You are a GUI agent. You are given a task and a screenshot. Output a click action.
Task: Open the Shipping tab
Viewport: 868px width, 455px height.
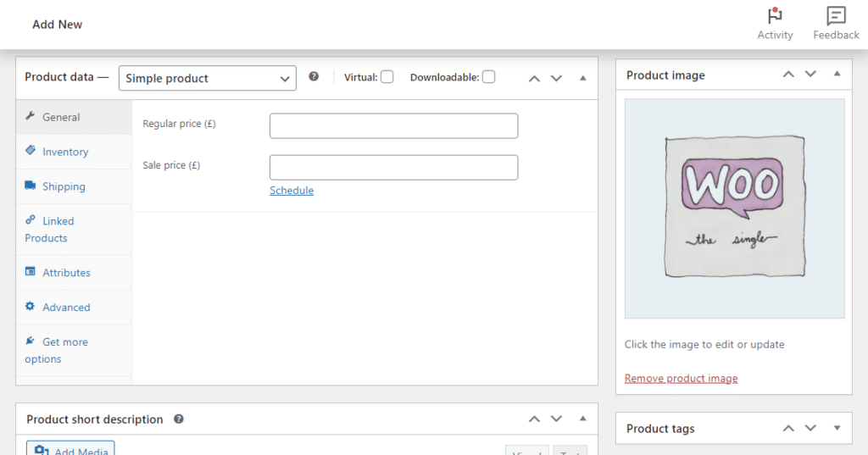click(x=64, y=186)
